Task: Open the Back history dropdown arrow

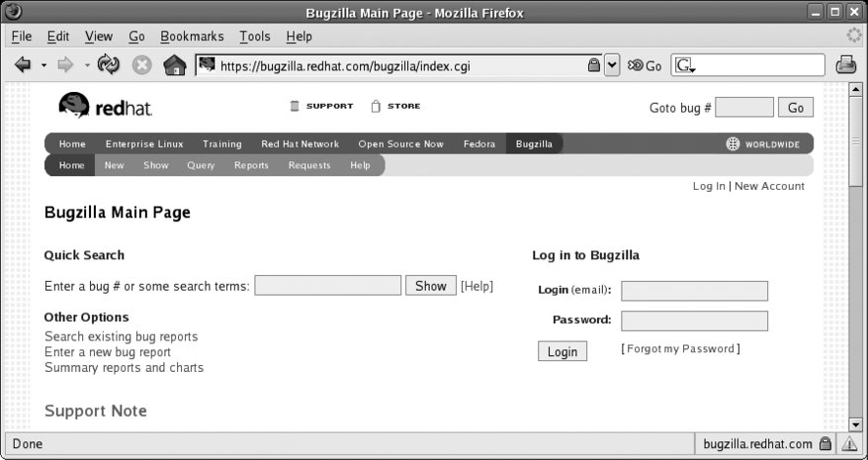Action: [43, 66]
